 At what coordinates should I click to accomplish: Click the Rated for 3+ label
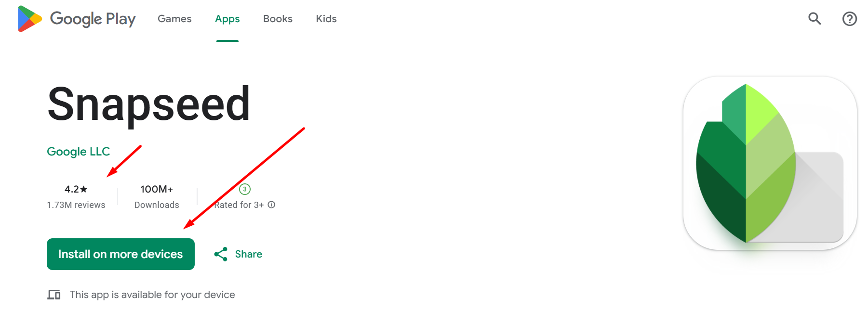(239, 205)
